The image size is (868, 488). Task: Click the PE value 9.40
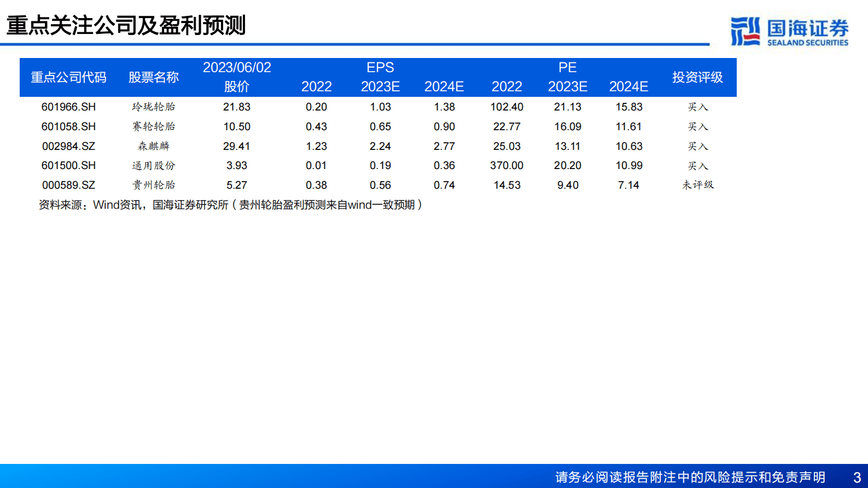tap(568, 185)
